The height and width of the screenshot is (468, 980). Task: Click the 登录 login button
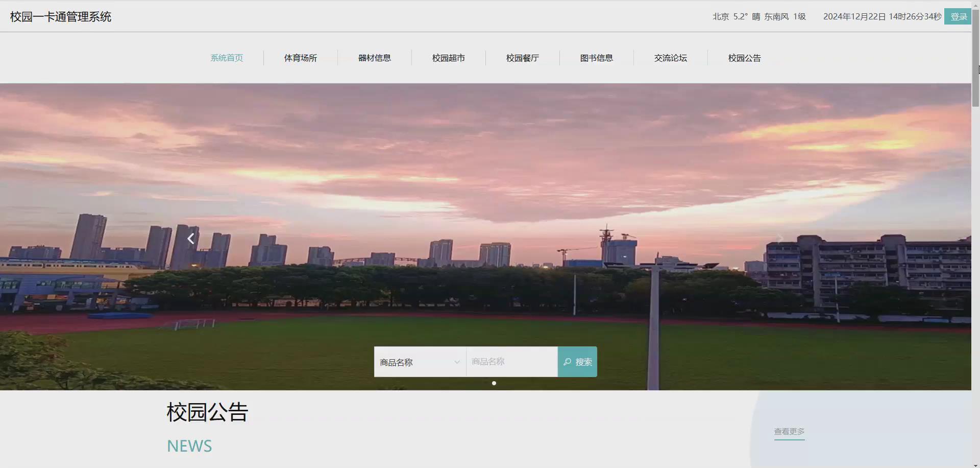(x=958, y=16)
